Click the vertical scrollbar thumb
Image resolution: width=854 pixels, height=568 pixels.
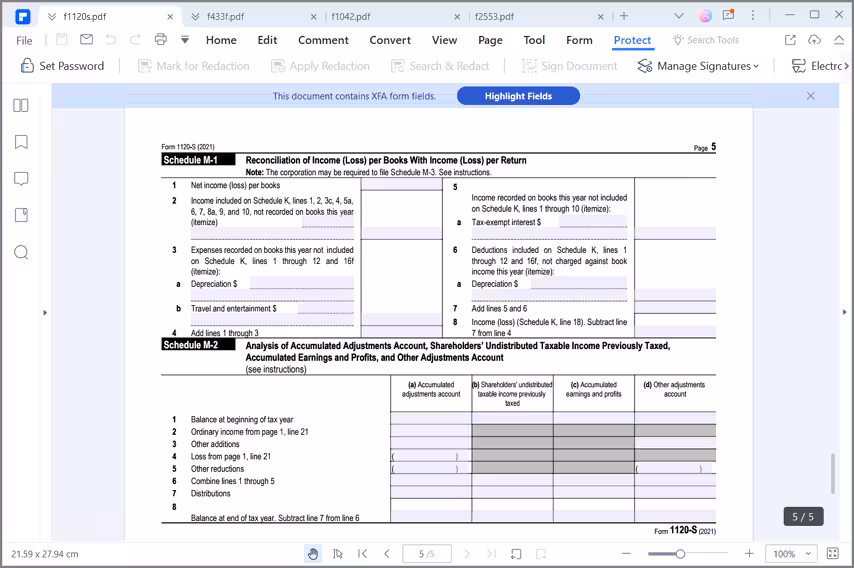coord(833,473)
